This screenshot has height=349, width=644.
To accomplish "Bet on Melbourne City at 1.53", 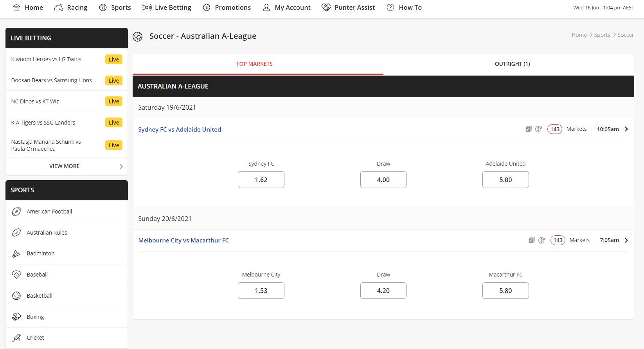I will pyautogui.click(x=261, y=291).
